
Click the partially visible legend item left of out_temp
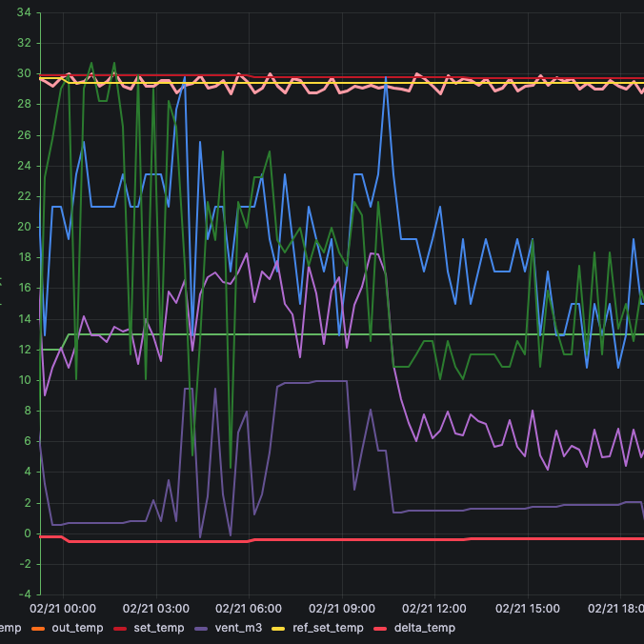pos(10,628)
